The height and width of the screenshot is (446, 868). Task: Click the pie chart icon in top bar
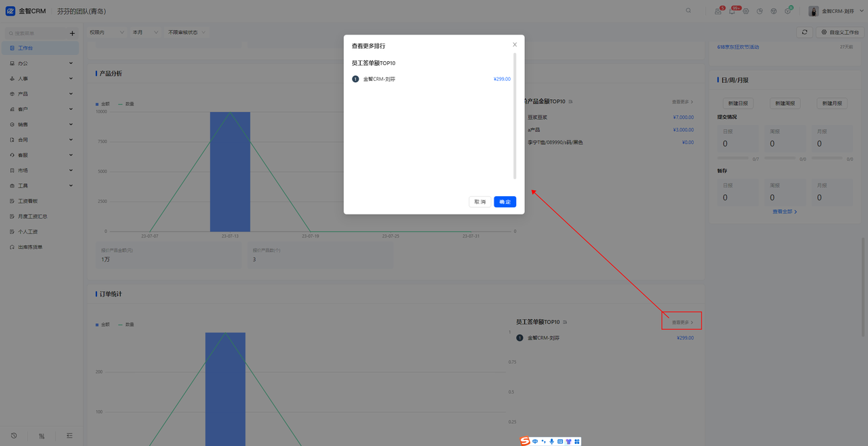click(x=760, y=11)
